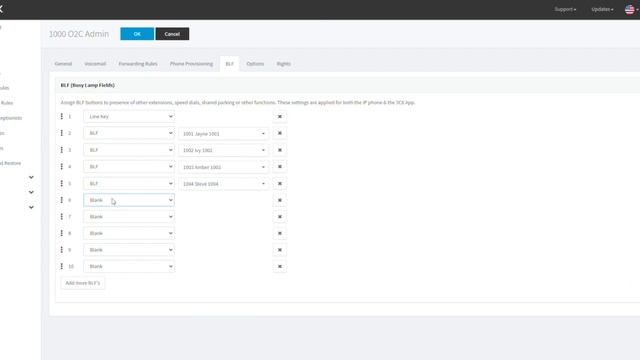640x360 pixels.
Task: Open the 1002 Ivy extension dropdown
Action: coord(224,151)
